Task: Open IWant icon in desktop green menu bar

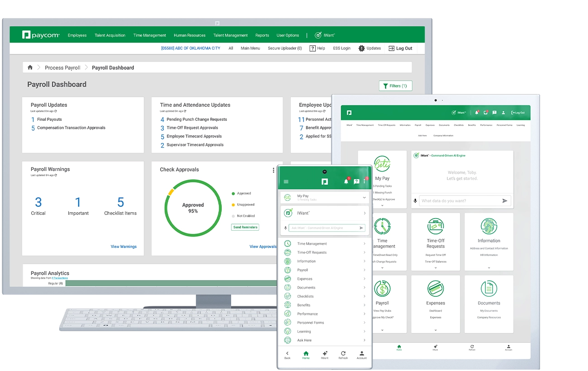Action: pyautogui.click(x=318, y=35)
